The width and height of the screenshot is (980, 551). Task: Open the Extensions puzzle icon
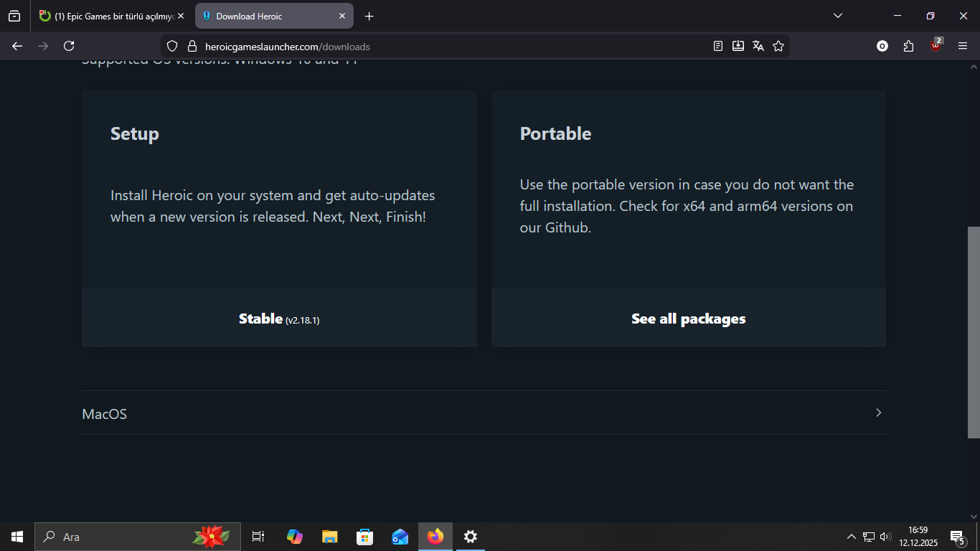(909, 46)
